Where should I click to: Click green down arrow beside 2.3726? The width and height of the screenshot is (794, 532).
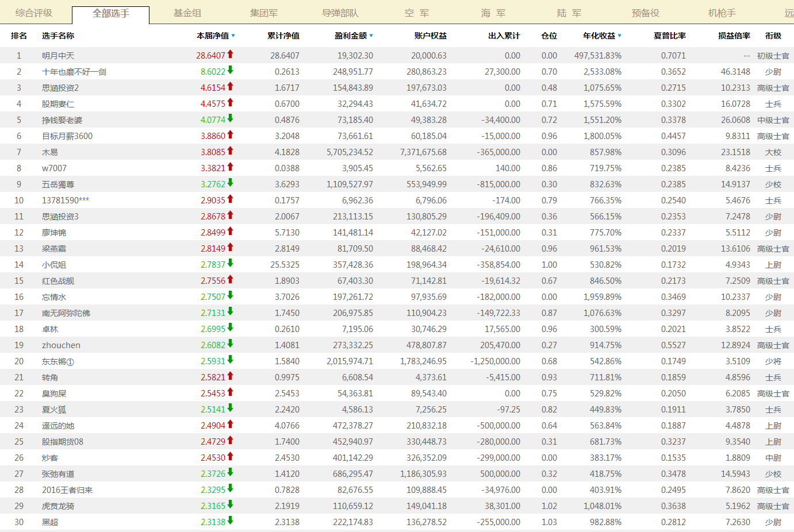click(x=231, y=472)
